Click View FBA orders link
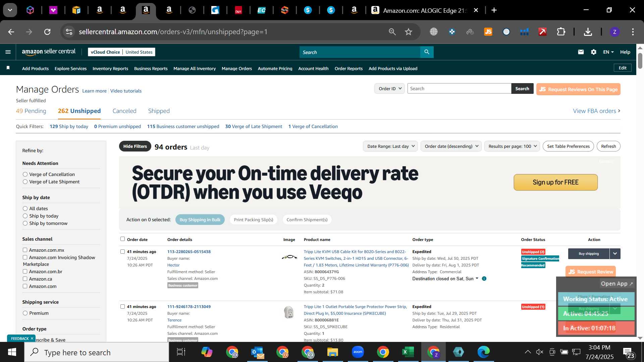Screen dimensions: 644x362 tap(596, 111)
